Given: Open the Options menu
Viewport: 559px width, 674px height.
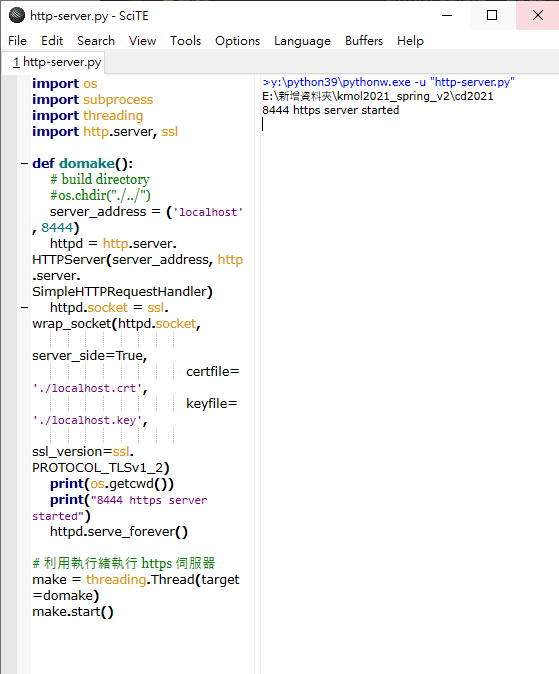Looking at the screenshot, I should [237, 41].
